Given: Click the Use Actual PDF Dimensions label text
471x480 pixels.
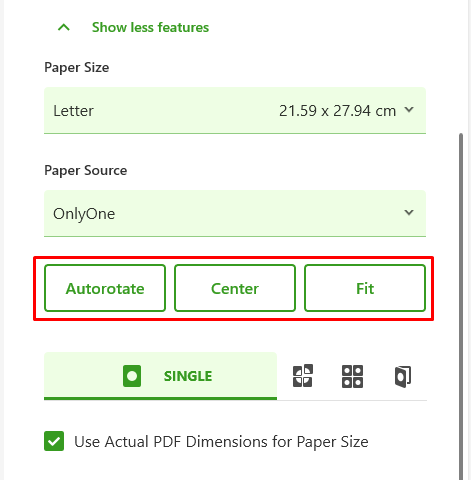Looking at the screenshot, I should (221, 442).
